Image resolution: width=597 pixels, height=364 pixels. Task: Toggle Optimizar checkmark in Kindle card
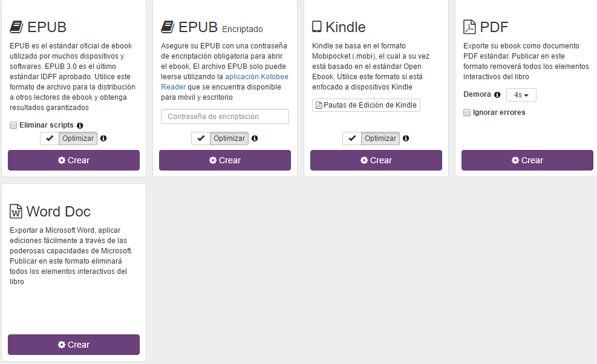click(x=352, y=138)
